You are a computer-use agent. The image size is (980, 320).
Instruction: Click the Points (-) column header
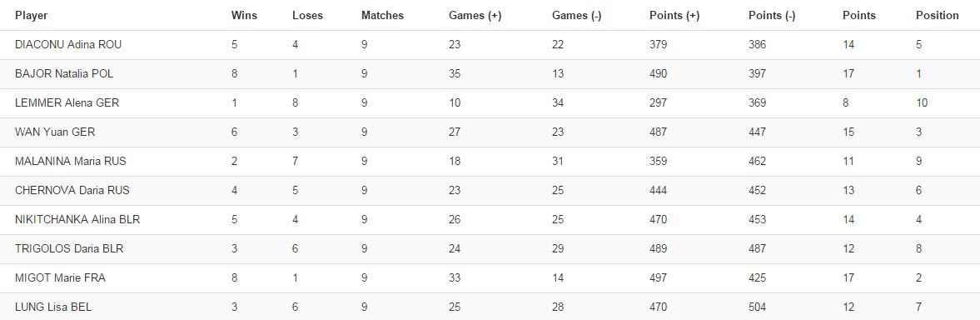(772, 16)
